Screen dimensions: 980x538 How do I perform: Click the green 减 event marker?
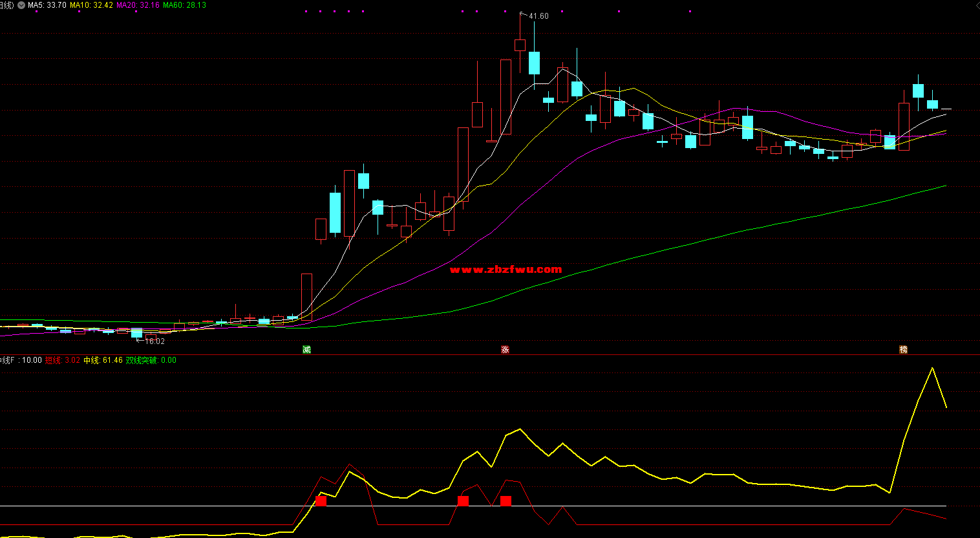[306, 350]
